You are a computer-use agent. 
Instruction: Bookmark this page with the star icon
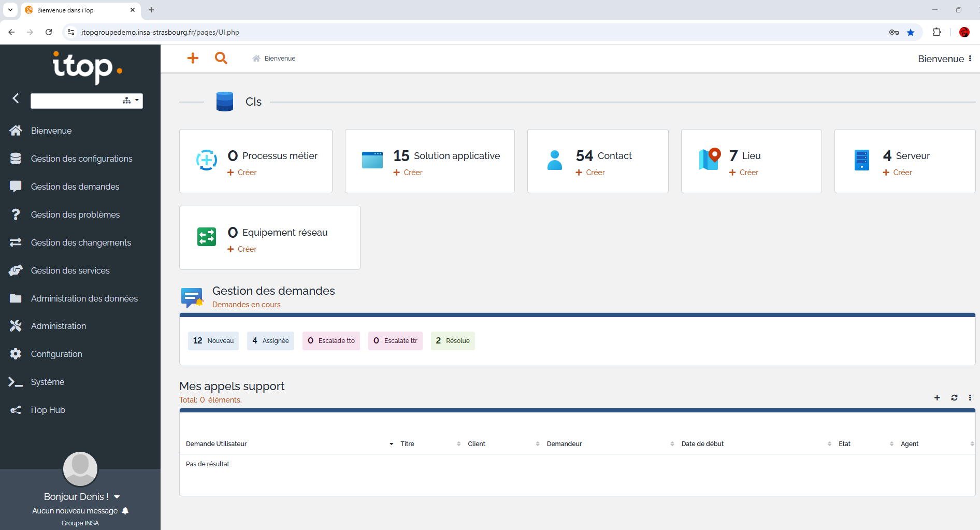click(x=911, y=32)
